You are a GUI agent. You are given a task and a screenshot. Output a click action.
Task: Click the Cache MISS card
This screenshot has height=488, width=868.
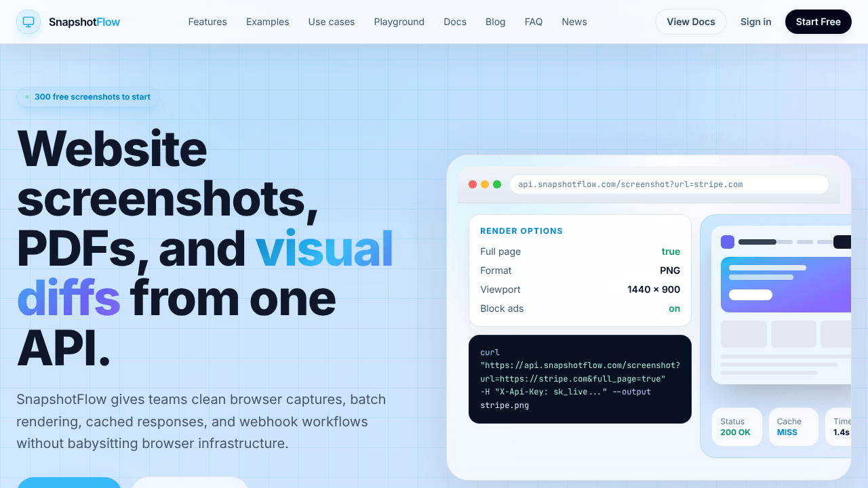(793, 426)
